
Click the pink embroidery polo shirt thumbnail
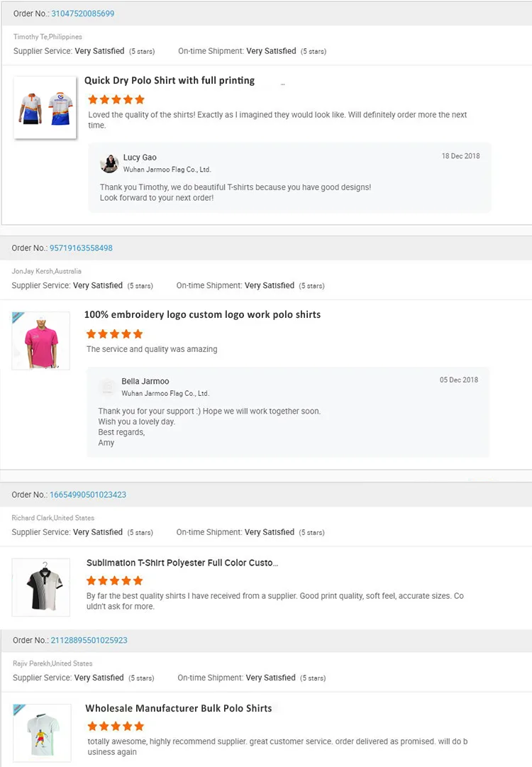[x=41, y=341]
